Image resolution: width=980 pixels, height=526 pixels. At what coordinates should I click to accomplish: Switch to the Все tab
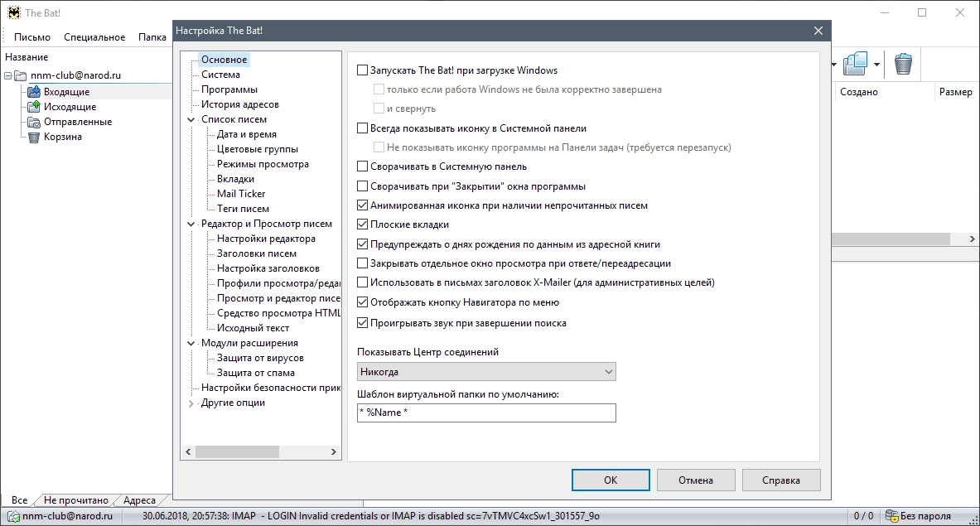pos(19,500)
